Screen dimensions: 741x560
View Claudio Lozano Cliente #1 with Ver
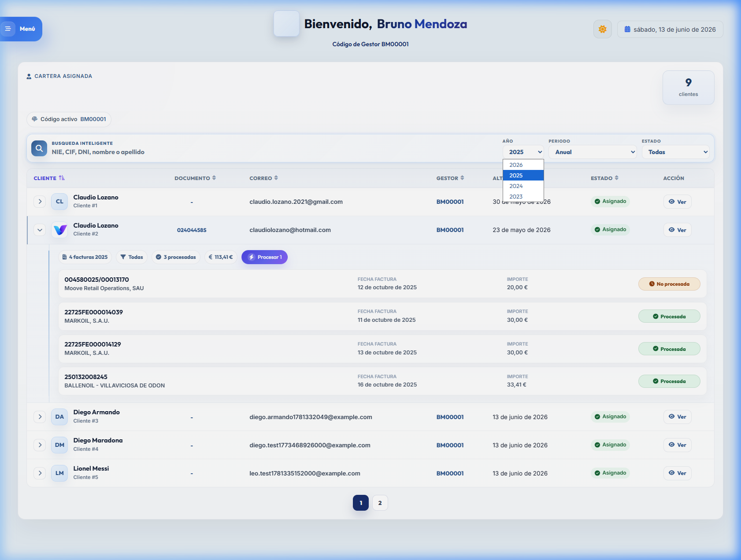pyautogui.click(x=677, y=202)
